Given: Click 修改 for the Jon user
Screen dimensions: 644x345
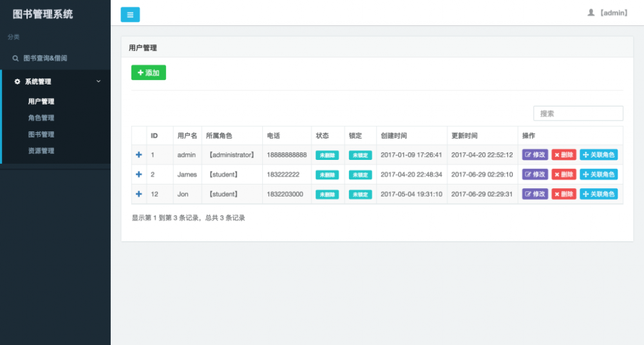Looking at the screenshot, I should point(535,194).
